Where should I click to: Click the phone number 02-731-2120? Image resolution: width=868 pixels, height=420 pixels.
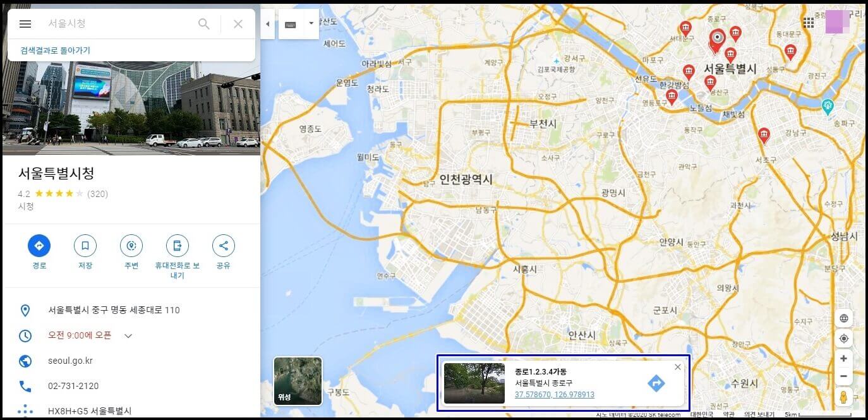pos(73,386)
